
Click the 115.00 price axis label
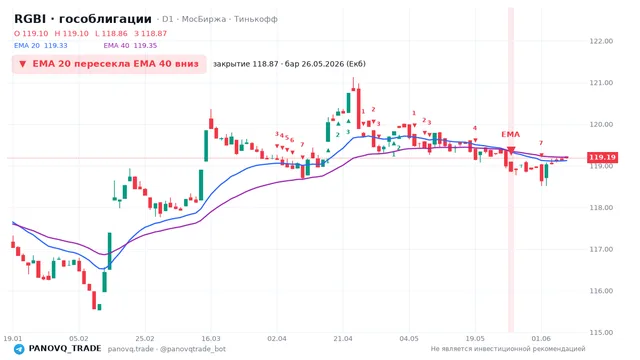coord(601,333)
